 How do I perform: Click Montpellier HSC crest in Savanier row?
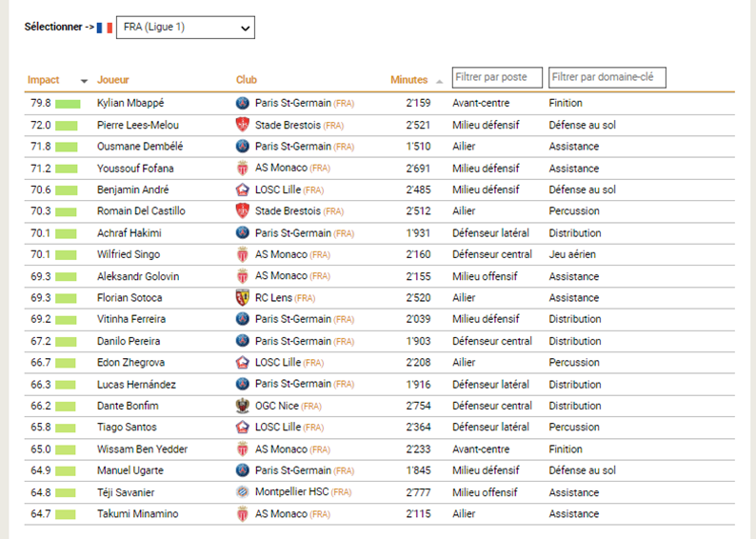tap(242, 492)
